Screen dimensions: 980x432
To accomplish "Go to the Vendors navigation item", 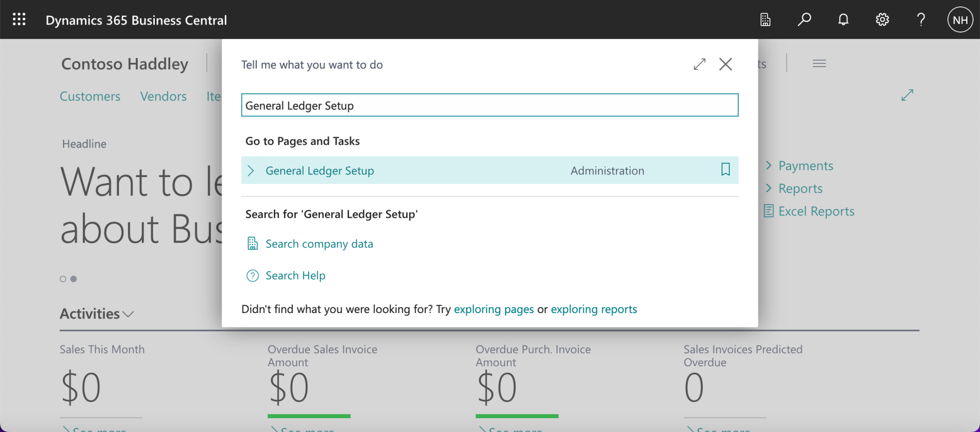I will click(x=163, y=97).
